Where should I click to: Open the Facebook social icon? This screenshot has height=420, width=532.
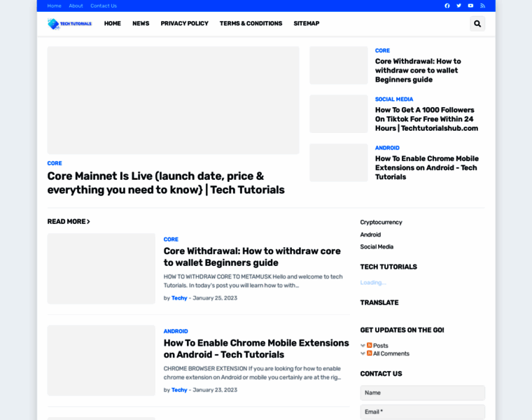click(x=447, y=6)
